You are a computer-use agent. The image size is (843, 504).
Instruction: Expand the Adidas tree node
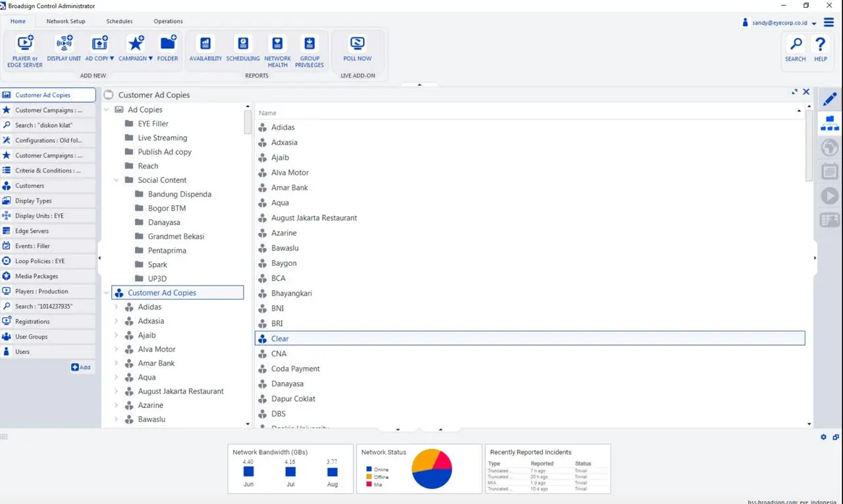pyautogui.click(x=117, y=307)
